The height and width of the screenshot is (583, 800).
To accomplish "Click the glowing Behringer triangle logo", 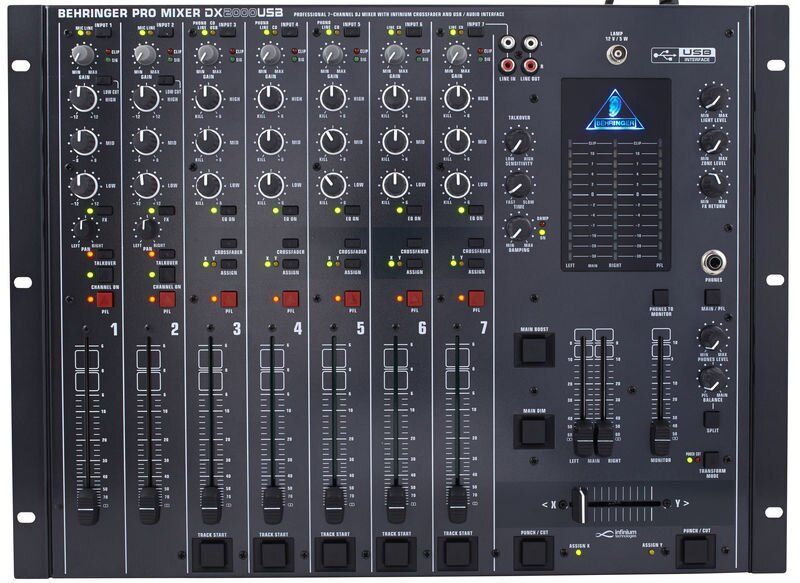I will pos(615,110).
